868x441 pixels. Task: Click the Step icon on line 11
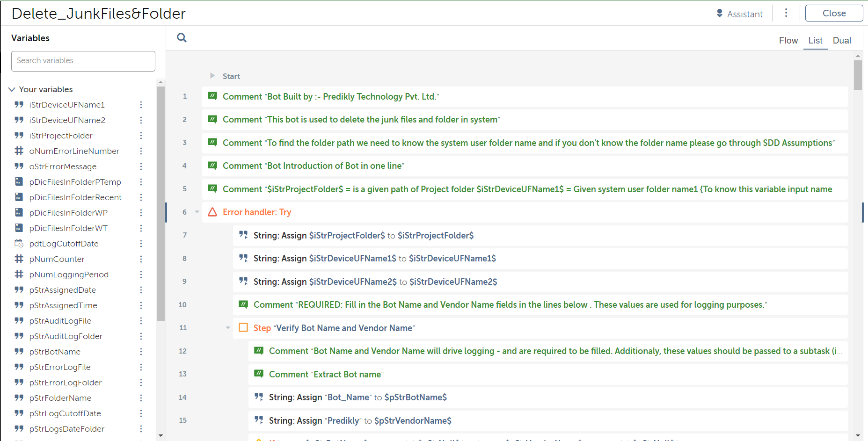click(x=243, y=328)
